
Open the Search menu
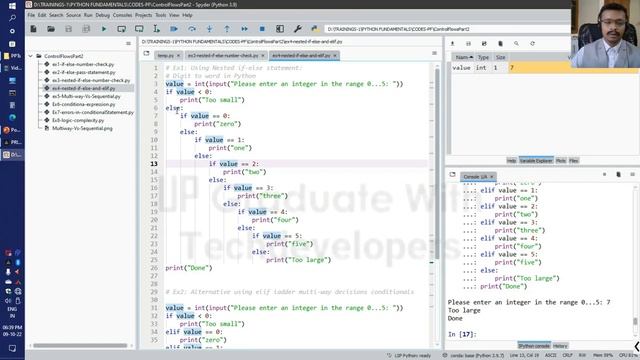point(56,15)
